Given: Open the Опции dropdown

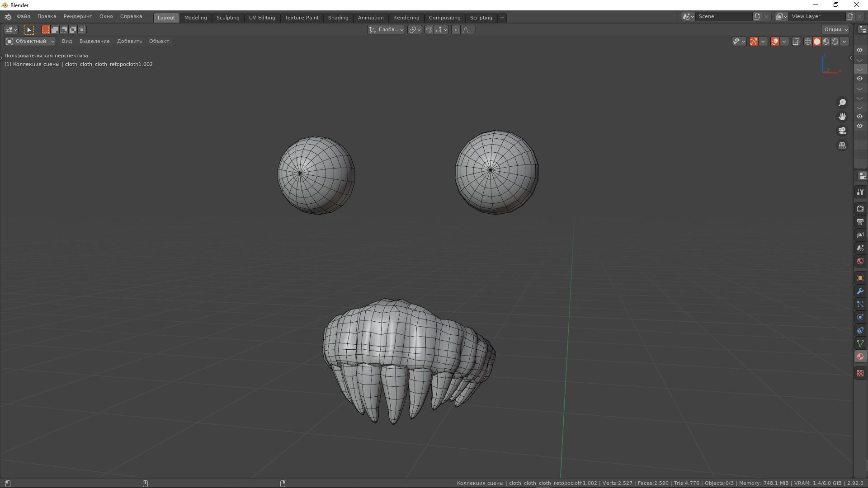Looking at the screenshot, I should [x=835, y=29].
